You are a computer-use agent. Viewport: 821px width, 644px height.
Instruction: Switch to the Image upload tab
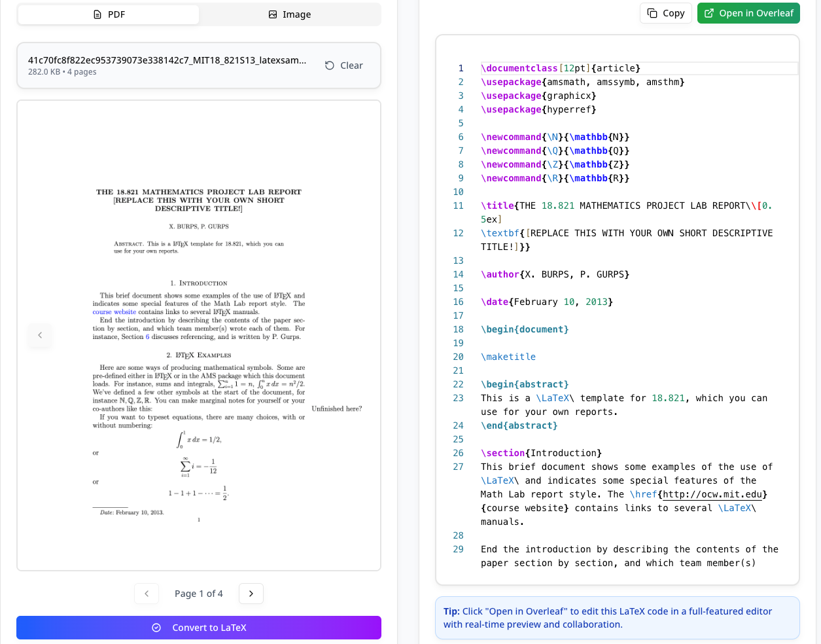point(288,14)
